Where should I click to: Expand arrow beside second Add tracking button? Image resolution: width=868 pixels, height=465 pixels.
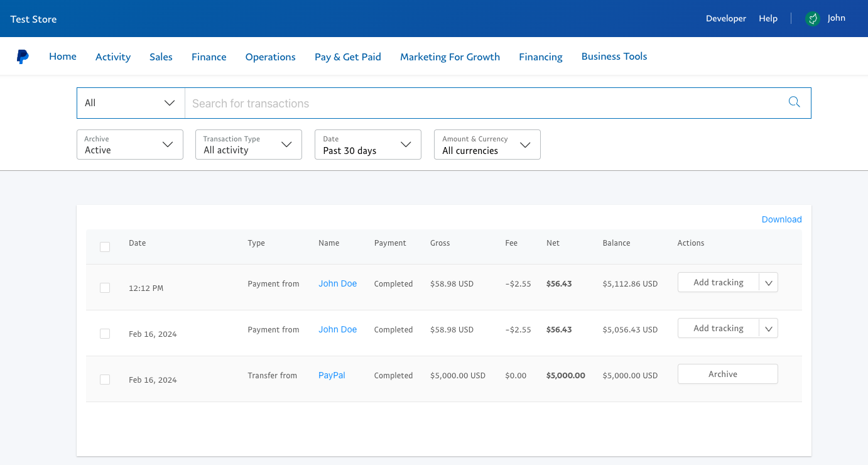coord(769,329)
